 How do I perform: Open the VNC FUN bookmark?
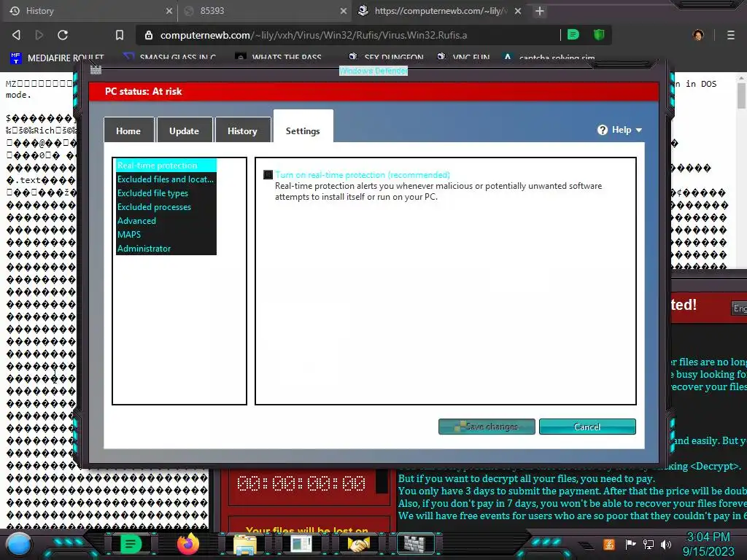[x=463, y=58]
